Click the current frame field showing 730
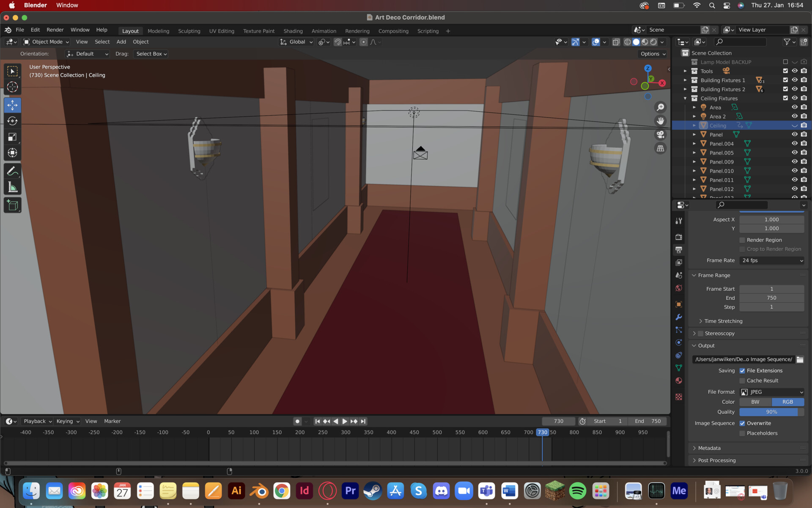Viewport: 812px width, 508px height. click(x=558, y=421)
